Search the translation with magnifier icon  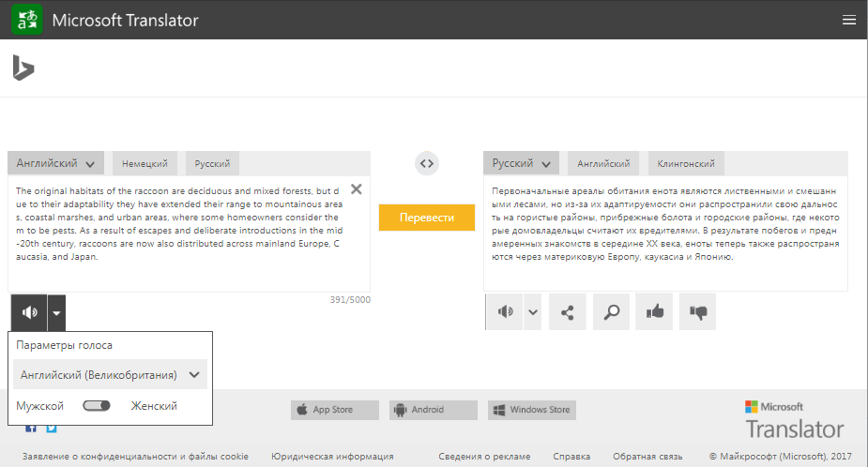tap(611, 312)
